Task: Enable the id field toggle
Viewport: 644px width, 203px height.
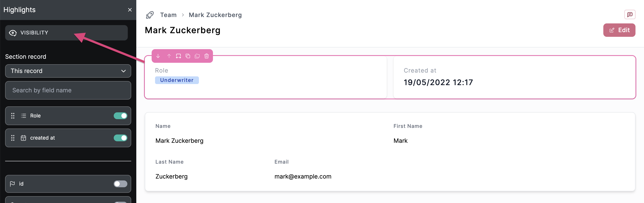Action: click(120, 184)
